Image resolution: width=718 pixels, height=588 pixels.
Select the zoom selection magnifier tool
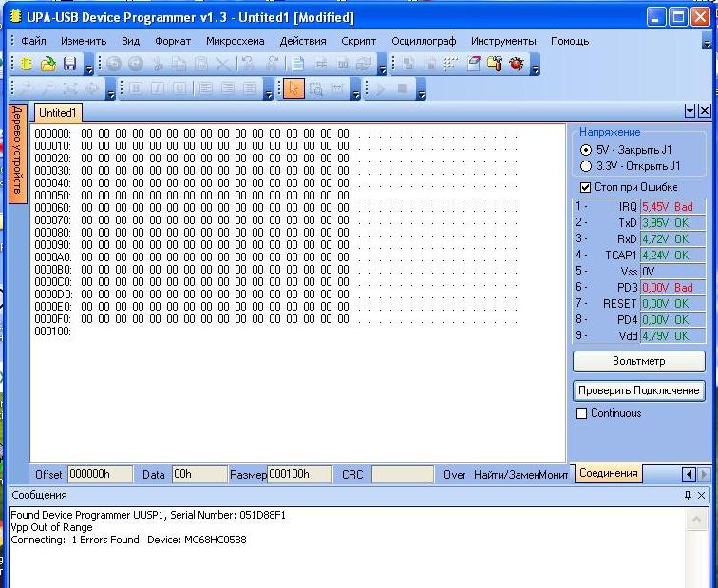click(315, 88)
